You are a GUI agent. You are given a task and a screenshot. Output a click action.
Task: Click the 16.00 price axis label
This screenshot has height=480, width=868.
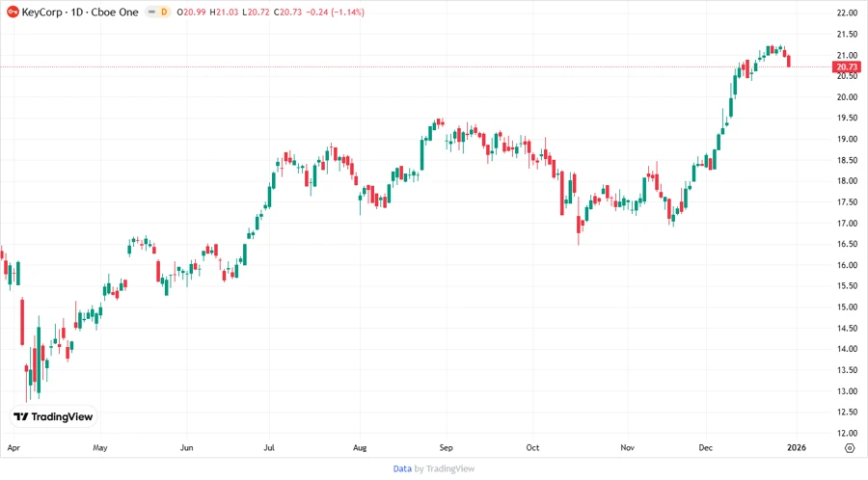tap(847, 265)
